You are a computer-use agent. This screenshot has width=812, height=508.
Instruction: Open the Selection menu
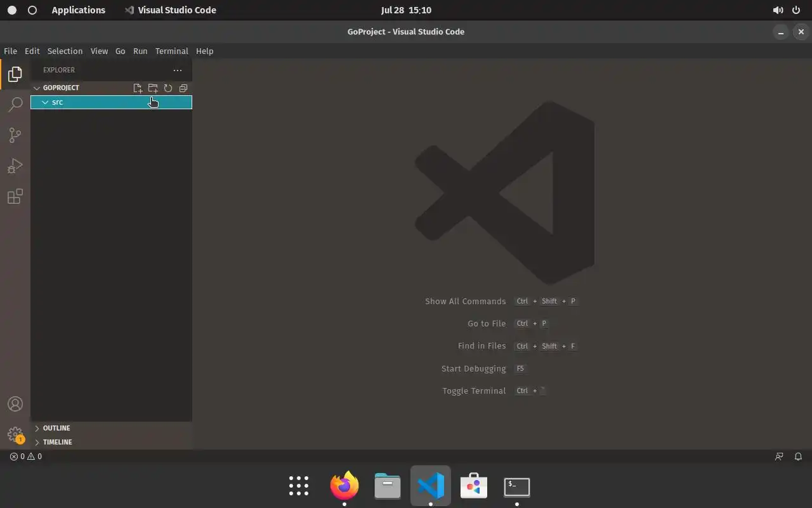click(65, 51)
